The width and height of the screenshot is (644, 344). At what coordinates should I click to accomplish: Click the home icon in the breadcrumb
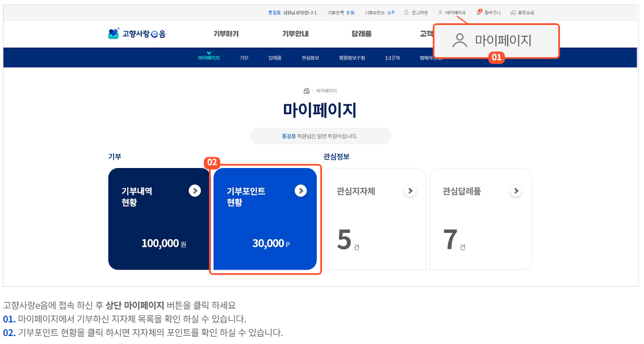point(307,90)
